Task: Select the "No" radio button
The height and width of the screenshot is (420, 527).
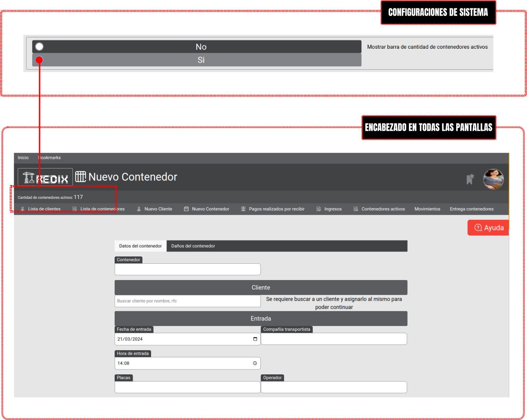Action: [40, 47]
